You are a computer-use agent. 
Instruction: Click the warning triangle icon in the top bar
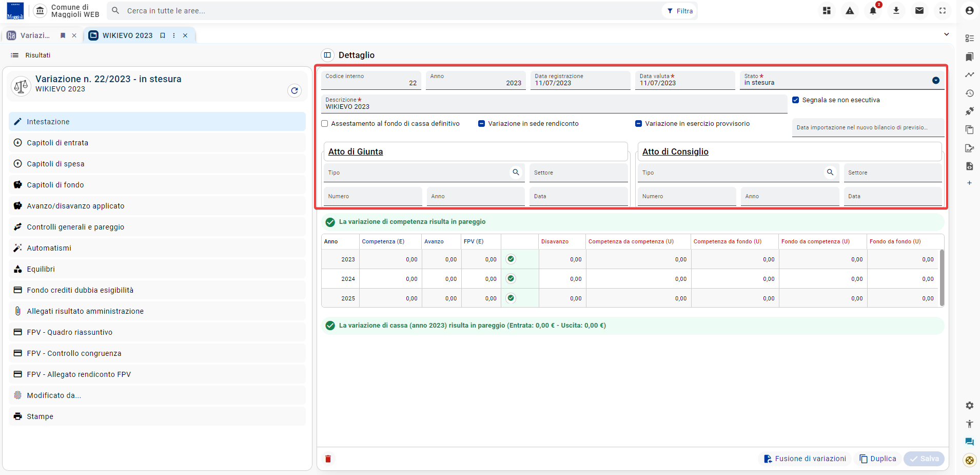click(850, 11)
